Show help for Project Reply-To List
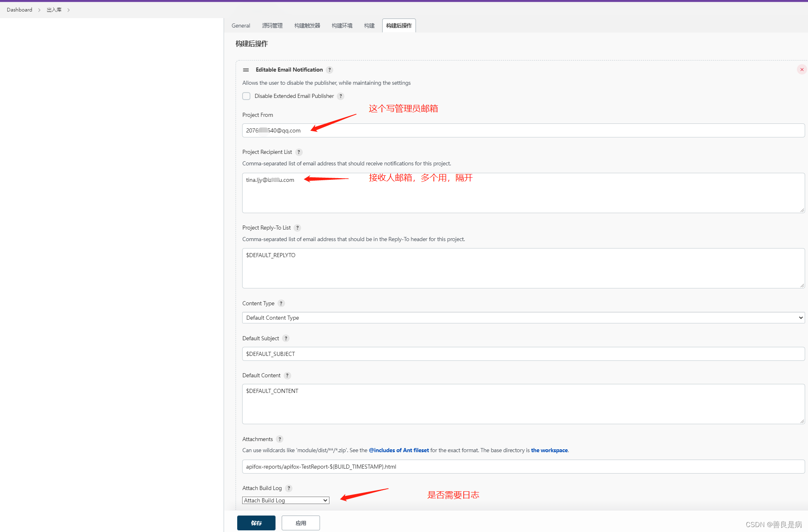The image size is (808, 532). coord(297,228)
